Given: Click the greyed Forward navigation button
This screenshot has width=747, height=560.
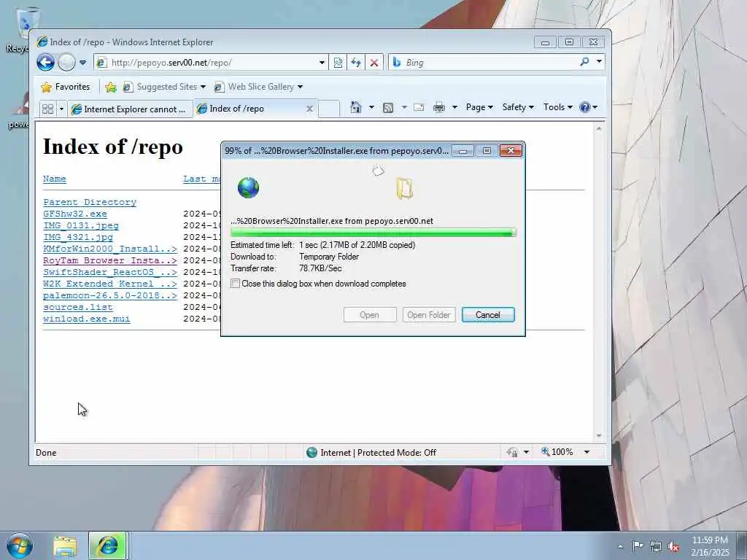Looking at the screenshot, I should pos(66,63).
